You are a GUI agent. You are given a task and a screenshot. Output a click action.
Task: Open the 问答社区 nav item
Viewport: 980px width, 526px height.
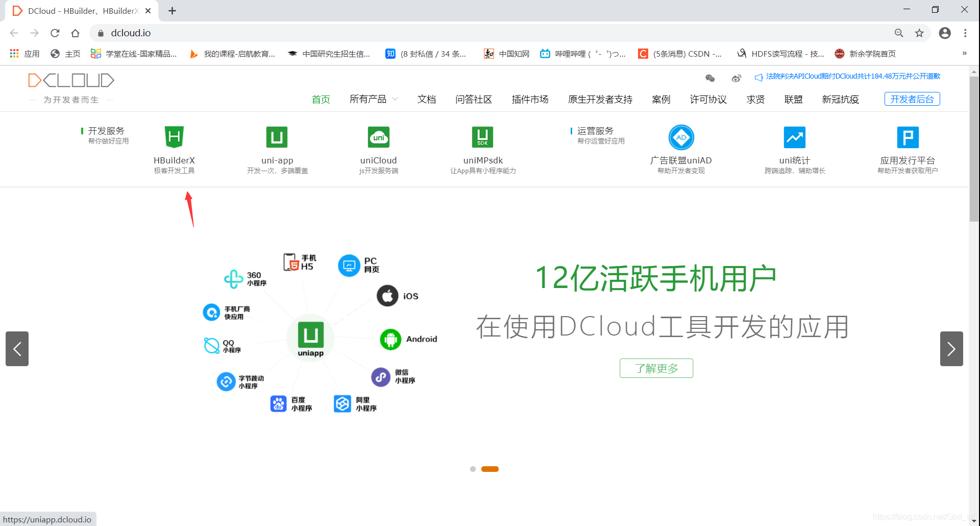coord(474,99)
